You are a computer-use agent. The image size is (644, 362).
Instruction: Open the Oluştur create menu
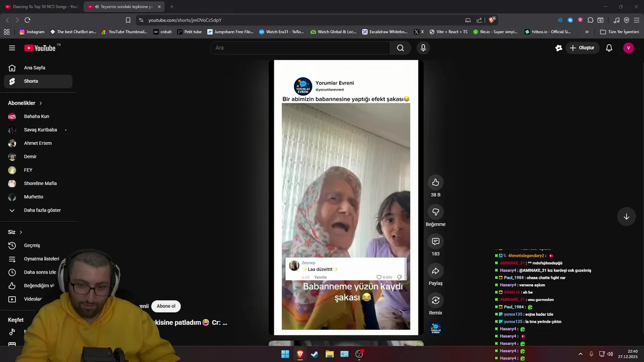coord(582,48)
